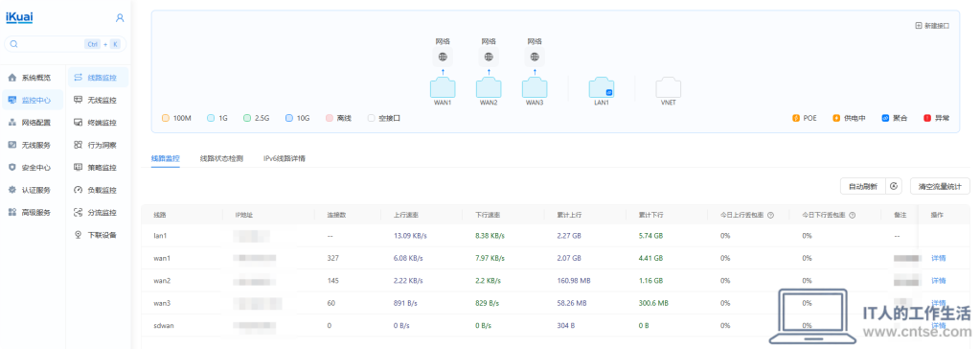Click the 聚合 blue legend badge
Screen dimensions: 980x349
coord(885,118)
